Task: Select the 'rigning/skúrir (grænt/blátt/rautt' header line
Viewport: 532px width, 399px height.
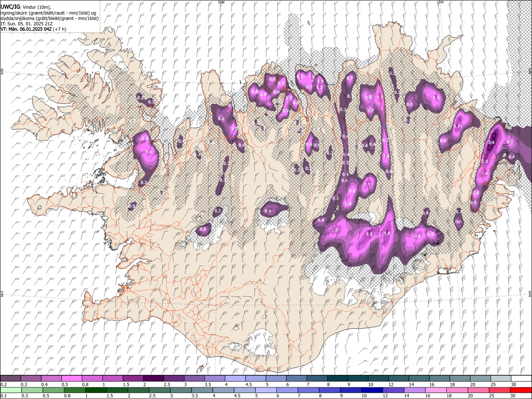Action: click(x=48, y=13)
